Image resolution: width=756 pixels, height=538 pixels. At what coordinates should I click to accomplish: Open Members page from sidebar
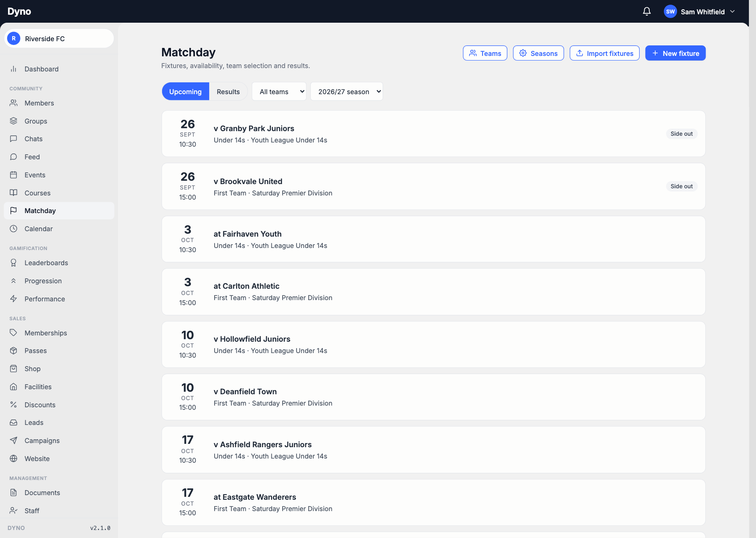point(59,103)
